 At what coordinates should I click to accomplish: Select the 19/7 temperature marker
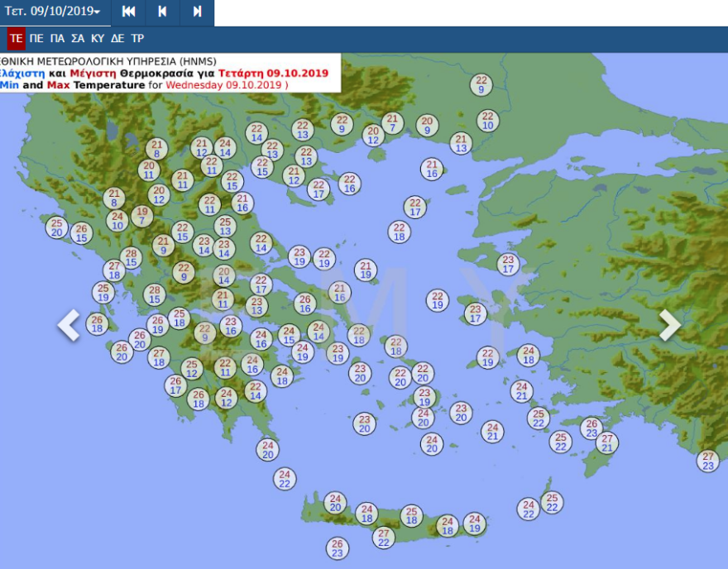click(141, 216)
